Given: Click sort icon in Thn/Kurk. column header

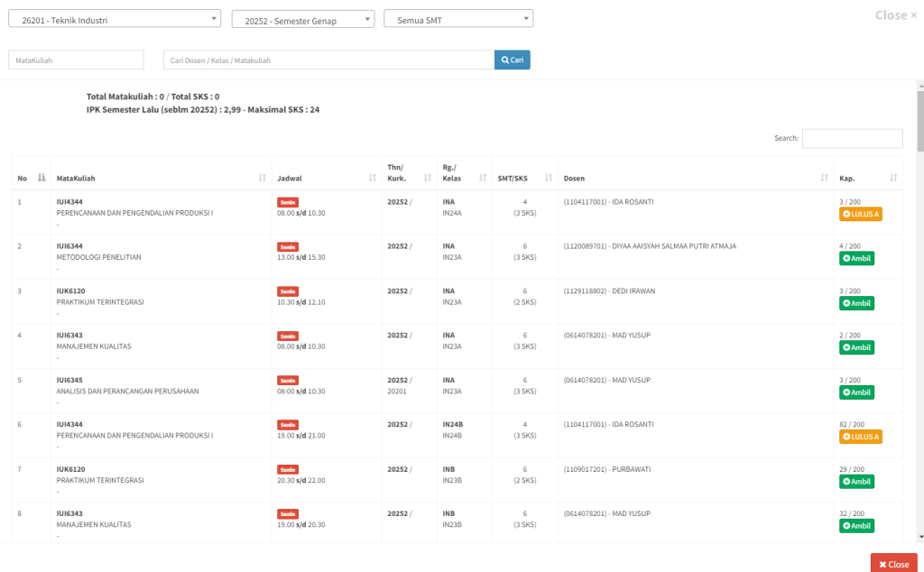Looking at the screenshot, I should 428,178.
